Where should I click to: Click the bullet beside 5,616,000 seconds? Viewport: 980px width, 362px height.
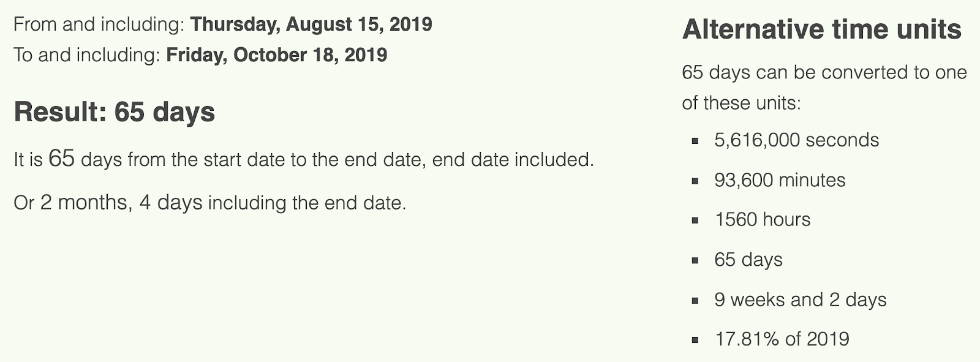[695, 141]
